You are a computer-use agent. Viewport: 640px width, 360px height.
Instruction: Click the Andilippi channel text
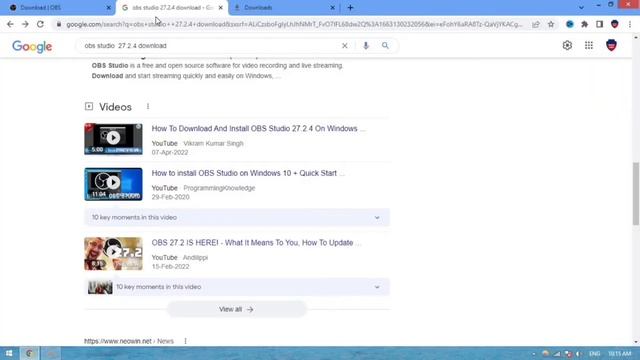point(195,258)
